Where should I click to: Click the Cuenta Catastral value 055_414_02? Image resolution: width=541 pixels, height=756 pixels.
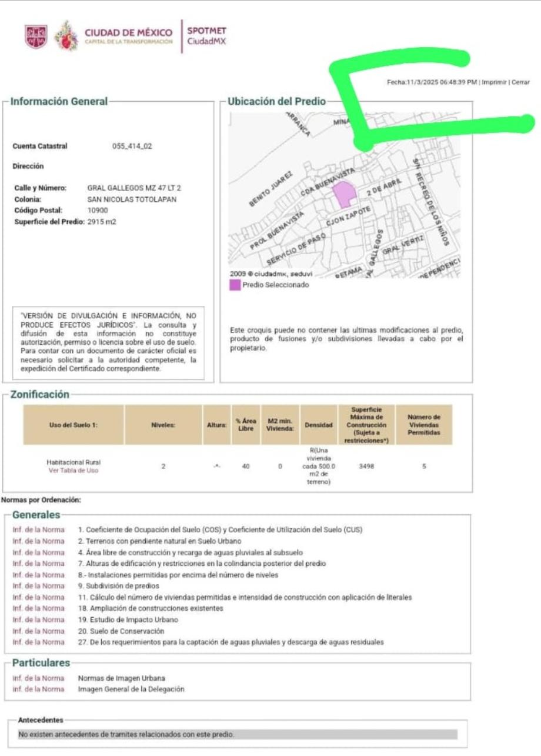(x=132, y=146)
